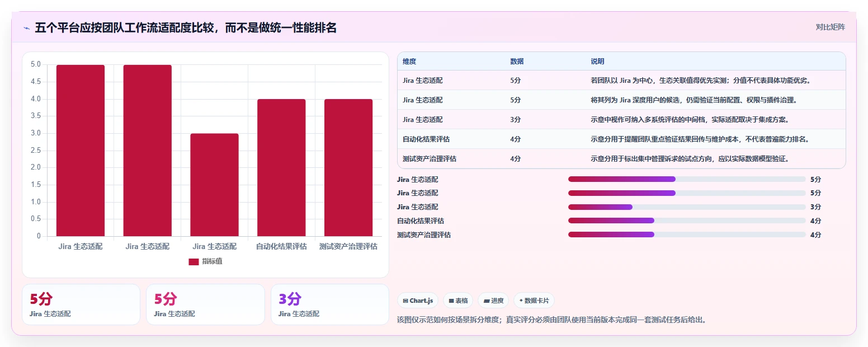Click the sparkle icon in the 数据卡片 chip
Viewport: 868px width, 347px height.
[521, 301]
